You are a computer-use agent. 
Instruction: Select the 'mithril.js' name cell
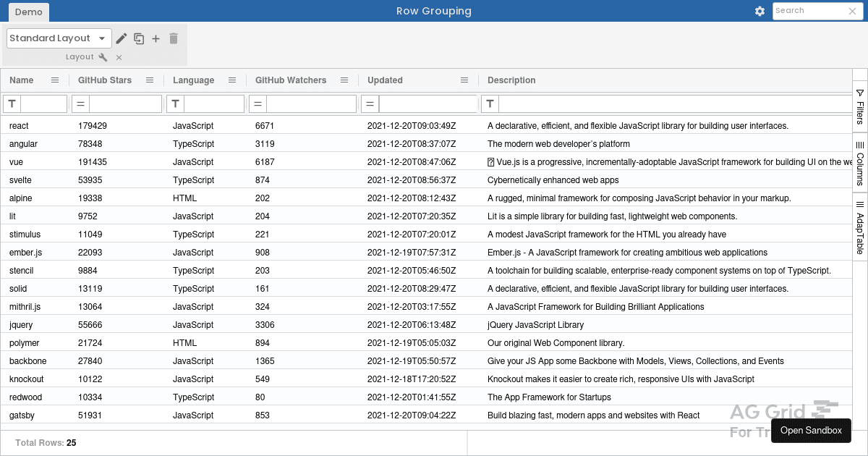coord(35,307)
